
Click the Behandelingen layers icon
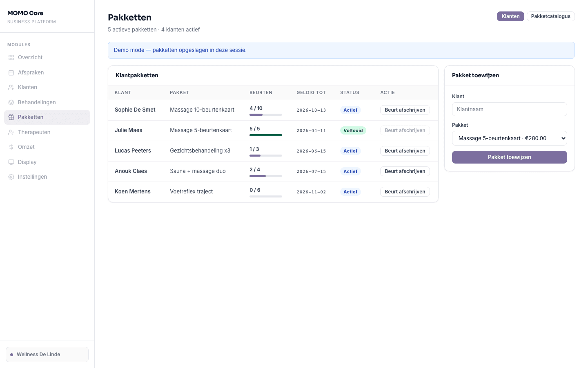pyautogui.click(x=11, y=102)
